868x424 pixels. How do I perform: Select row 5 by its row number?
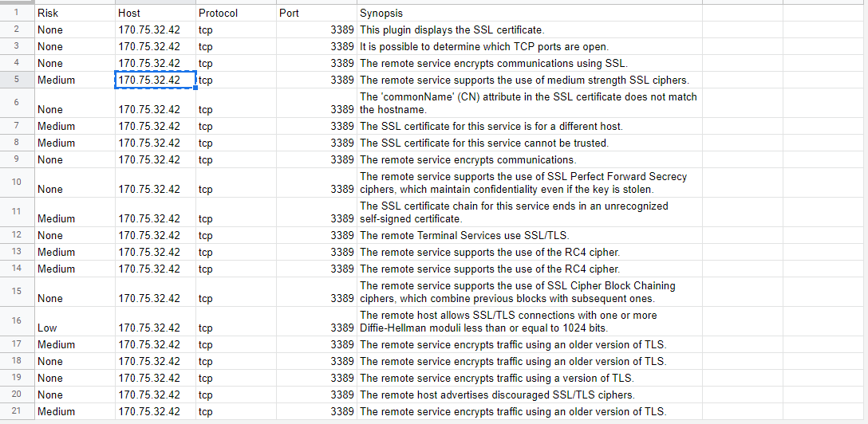click(x=16, y=80)
